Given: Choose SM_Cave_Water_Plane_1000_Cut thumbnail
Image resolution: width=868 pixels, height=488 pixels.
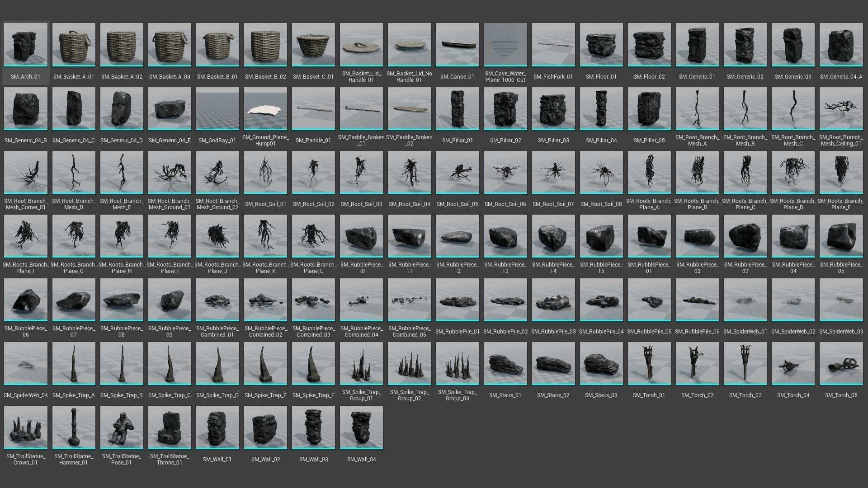Looking at the screenshot, I should (505, 45).
